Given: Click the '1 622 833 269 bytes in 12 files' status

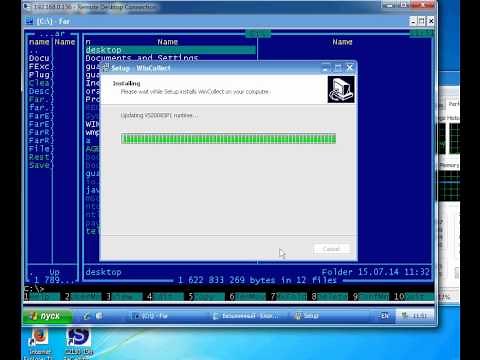Looking at the screenshot, I should point(257,280).
